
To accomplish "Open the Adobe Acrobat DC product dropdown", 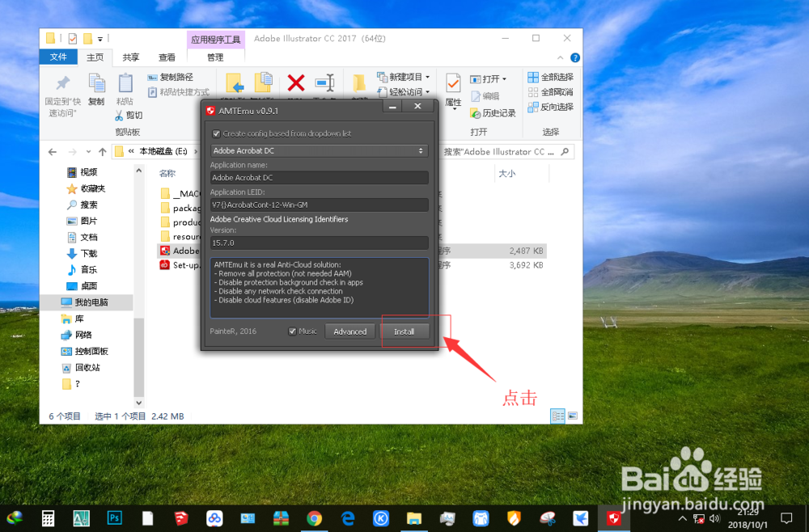I will [319, 150].
